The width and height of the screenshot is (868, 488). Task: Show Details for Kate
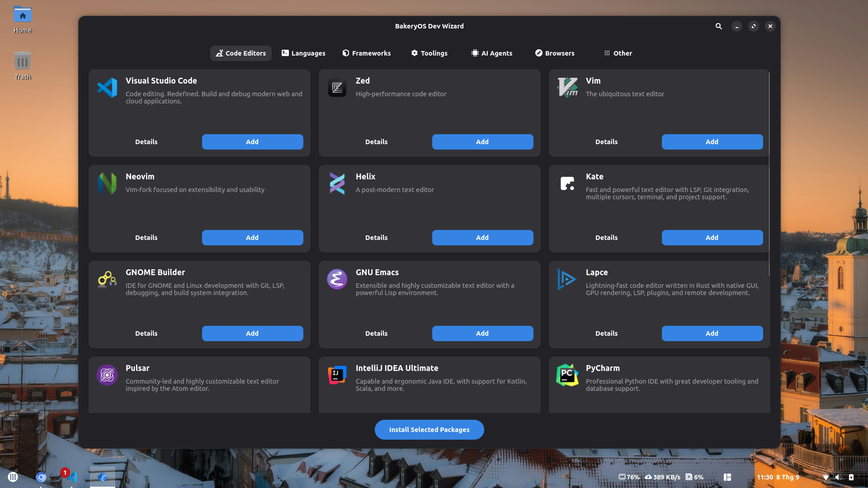pos(606,238)
